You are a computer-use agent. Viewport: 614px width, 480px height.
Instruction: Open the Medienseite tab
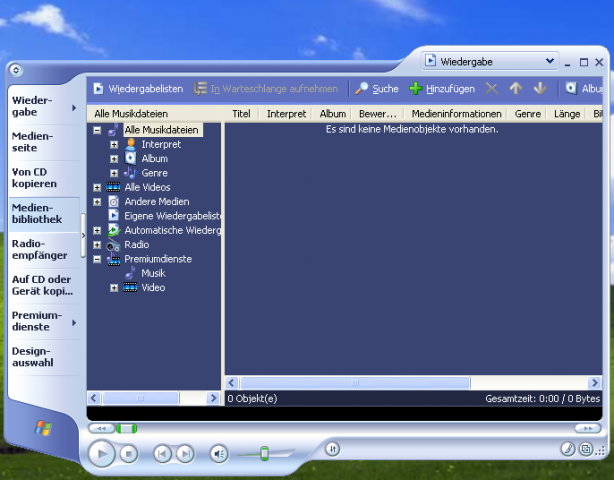(43, 142)
